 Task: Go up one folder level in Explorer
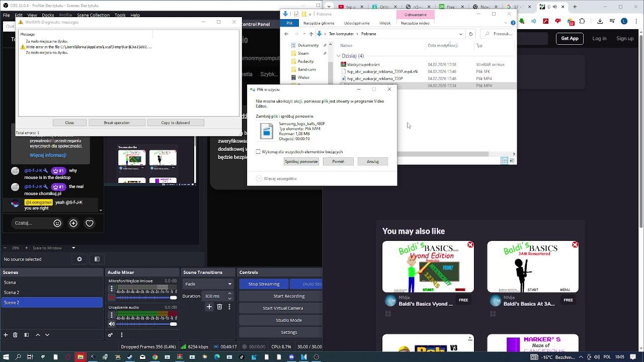tap(311, 34)
